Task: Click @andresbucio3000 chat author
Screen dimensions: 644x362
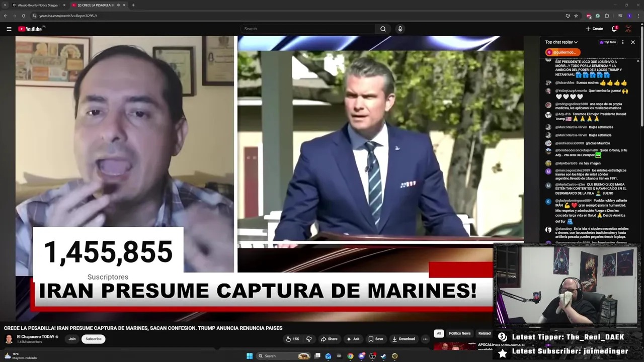Action: pyautogui.click(x=570, y=143)
